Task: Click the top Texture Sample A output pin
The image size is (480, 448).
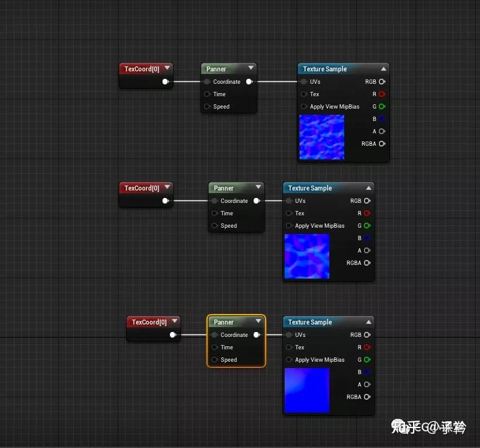Action: 382,132
